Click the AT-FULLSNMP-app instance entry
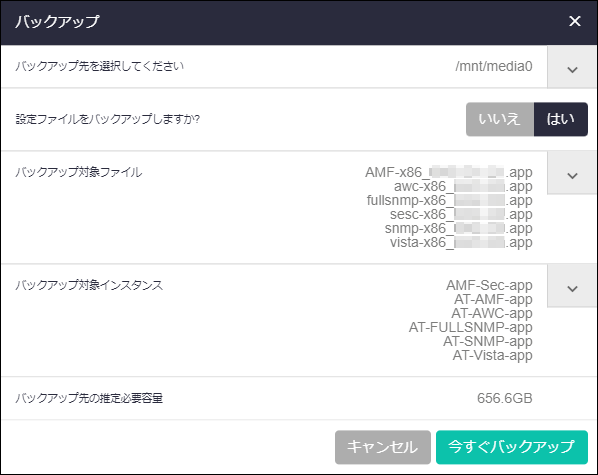Image resolution: width=598 pixels, height=475 pixels. tap(471, 327)
